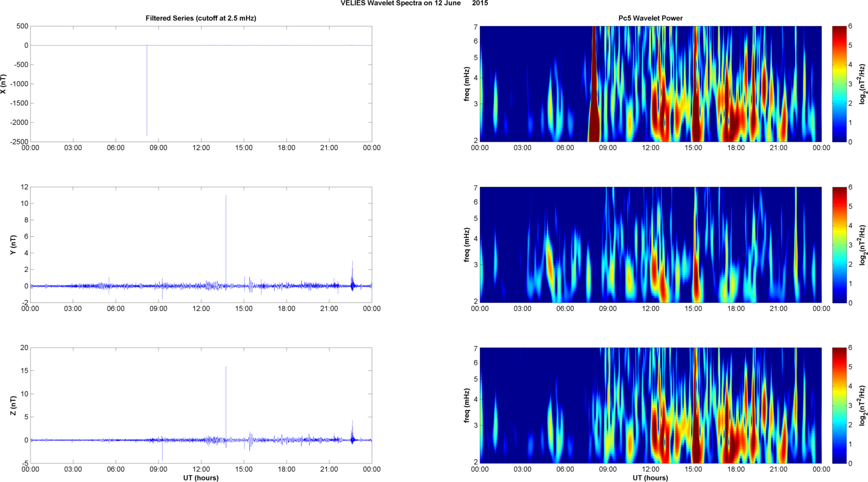Click the middle spectrogram's "freq (mHz)" label
The image size is (868, 482).
466,245
